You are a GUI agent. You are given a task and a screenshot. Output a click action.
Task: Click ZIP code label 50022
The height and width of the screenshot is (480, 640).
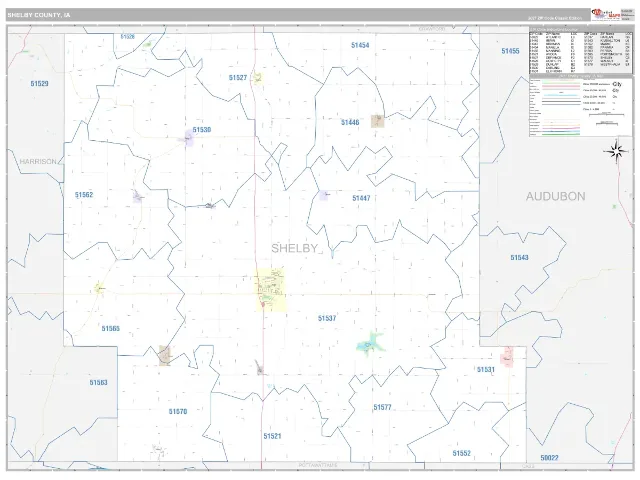pos(549,458)
